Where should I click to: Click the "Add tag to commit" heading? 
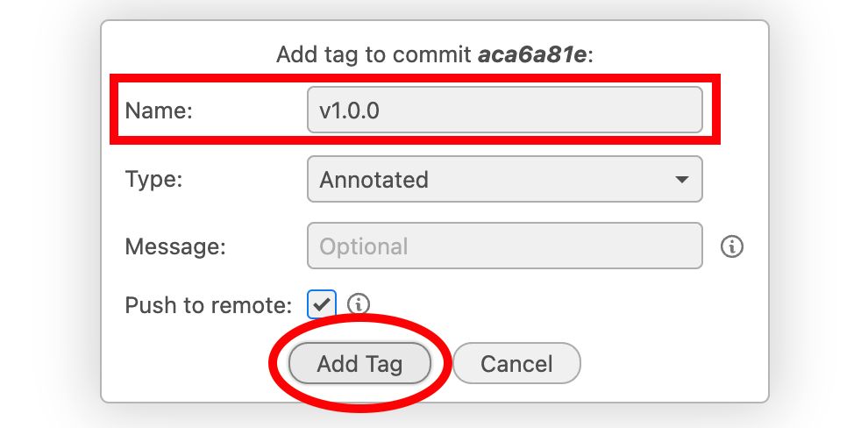coord(374,54)
